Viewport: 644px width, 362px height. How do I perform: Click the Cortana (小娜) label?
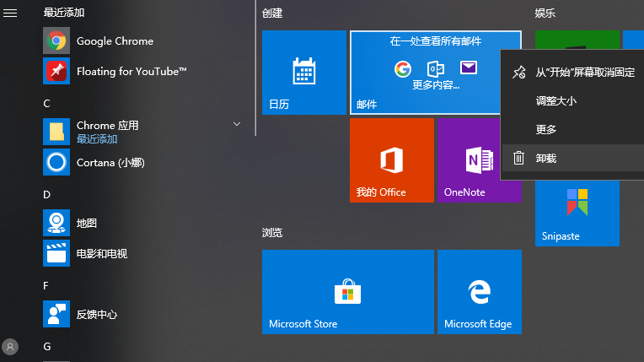click(x=110, y=163)
